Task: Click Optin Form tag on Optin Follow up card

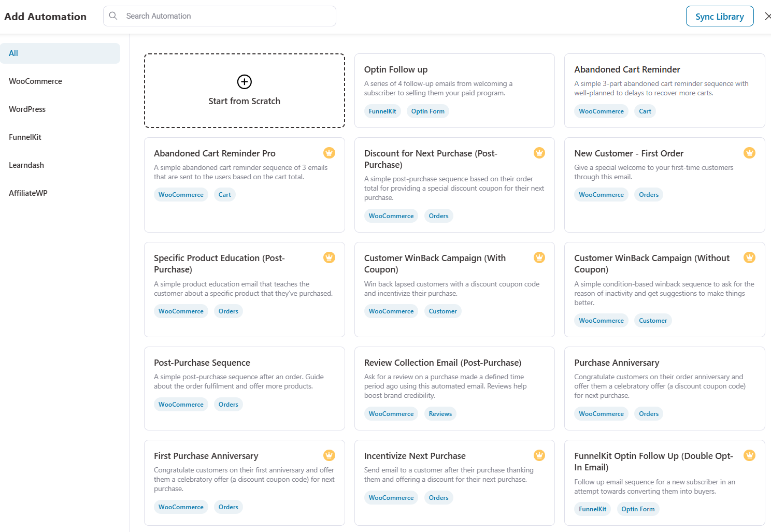Action: tap(428, 111)
